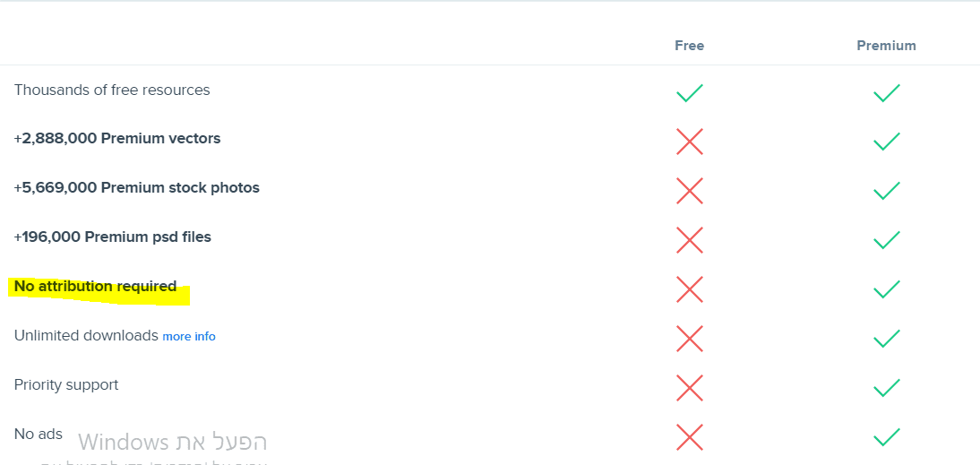980x465 pixels.
Task: Click the red X for Priority support
Action: pos(689,388)
